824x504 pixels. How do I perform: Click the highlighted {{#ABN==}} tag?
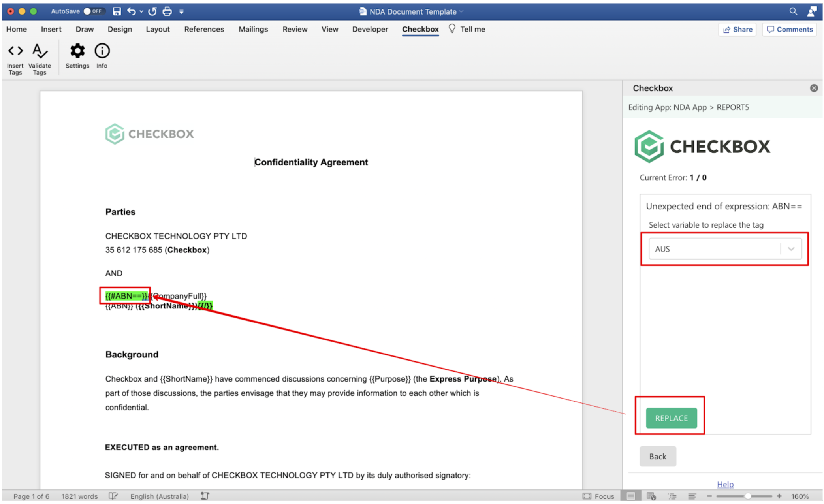[126, 296]
